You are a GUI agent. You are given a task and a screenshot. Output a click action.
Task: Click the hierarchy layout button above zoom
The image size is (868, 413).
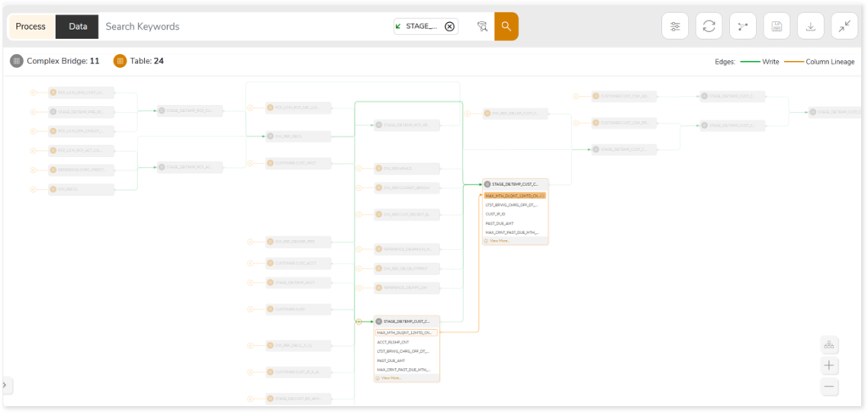tap(830, 344)
